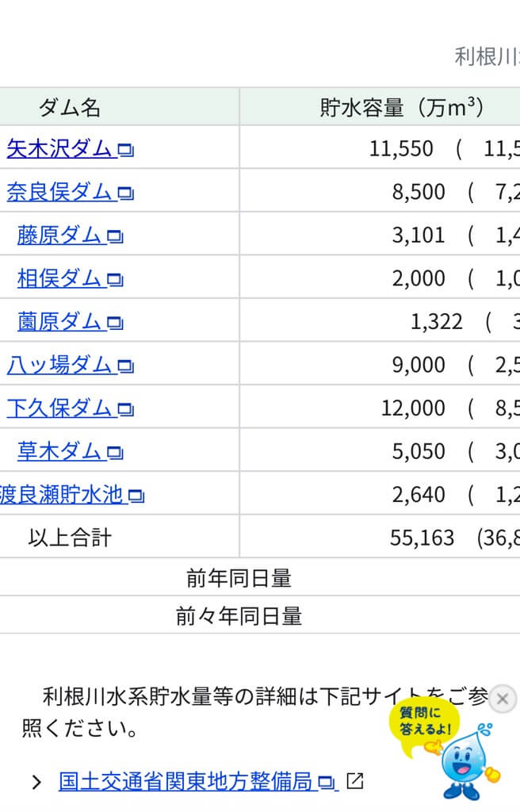Image resolution: width=520 pixels, height=812 pixels.
Task: Click the 質問に答えるよ! speech bubble
Action: [425, 724]
